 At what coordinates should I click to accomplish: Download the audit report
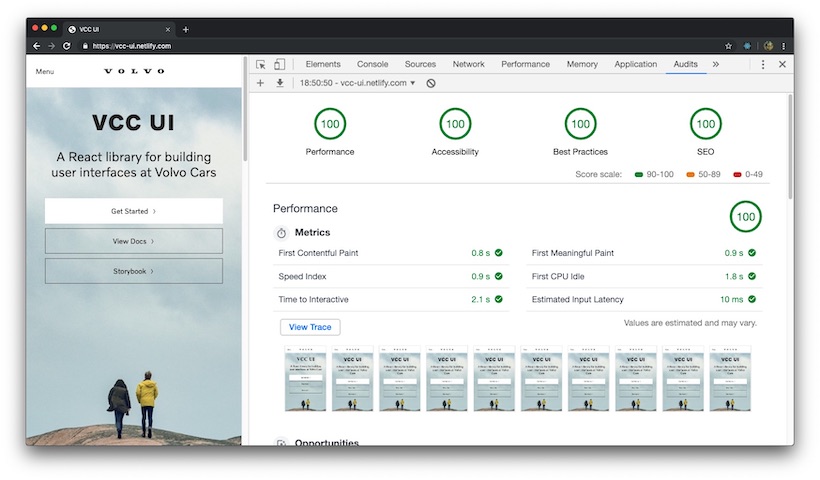click(280, 83)
